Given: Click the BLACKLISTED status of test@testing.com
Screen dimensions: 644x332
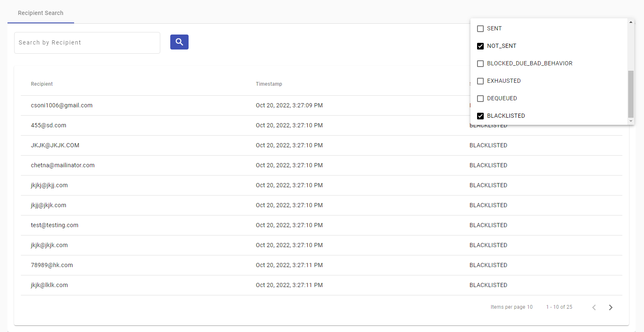Looking at the screenshot, I should tap(488, 225).
